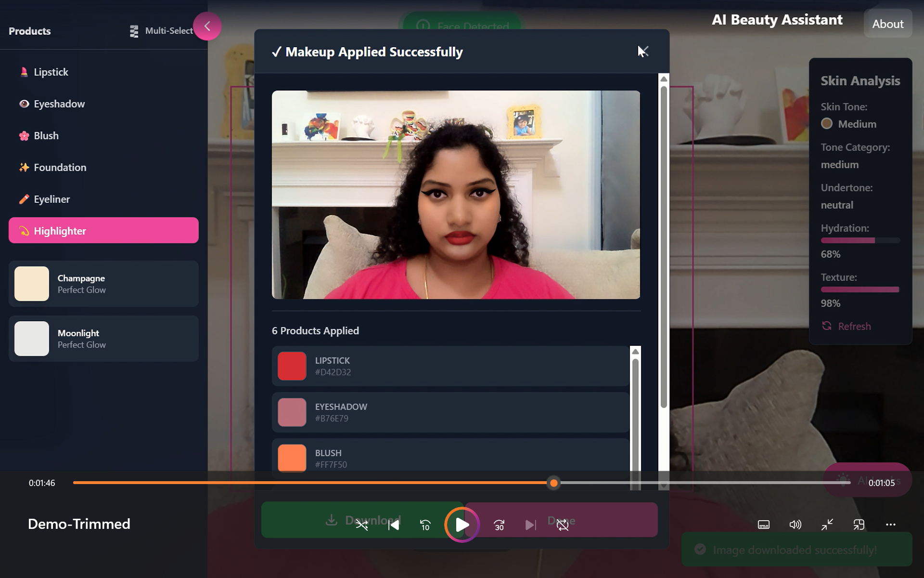Click the About button
This screenshot has height=578, width=924.
pos(888,24)
